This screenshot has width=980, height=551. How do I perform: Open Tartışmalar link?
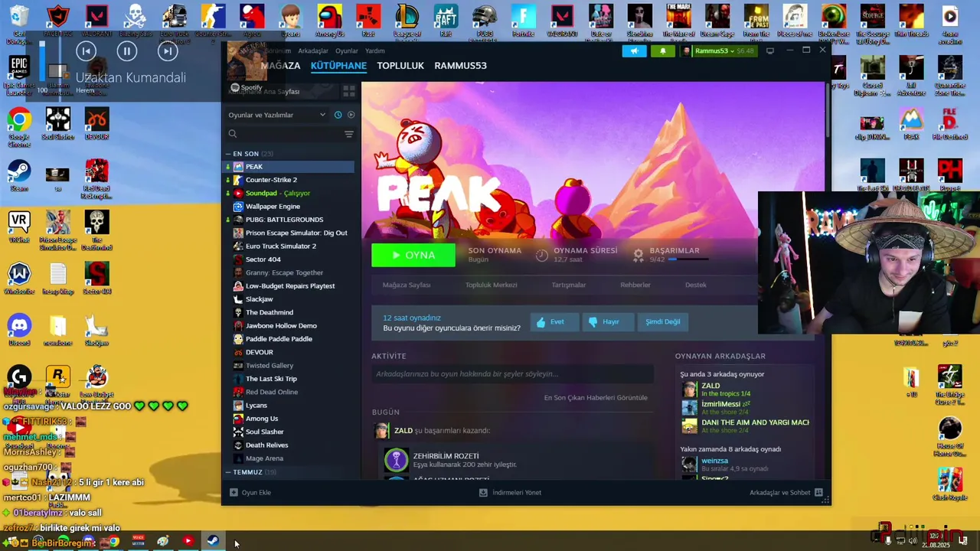(x=569, y=285)
